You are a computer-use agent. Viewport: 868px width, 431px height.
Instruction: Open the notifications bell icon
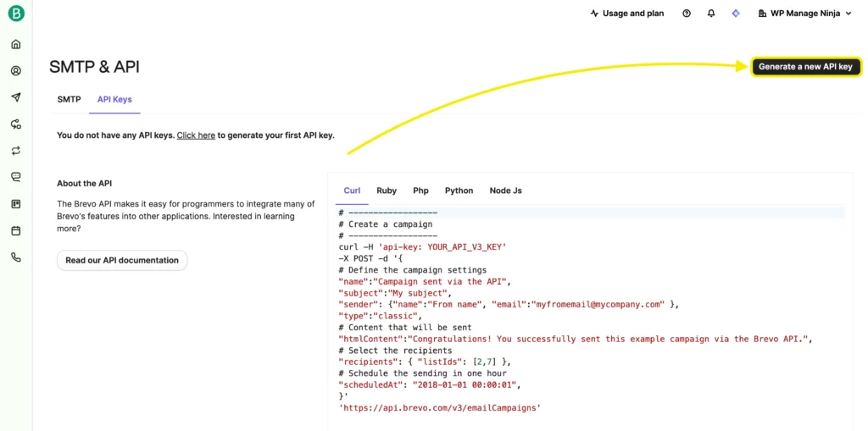[711, 14]
